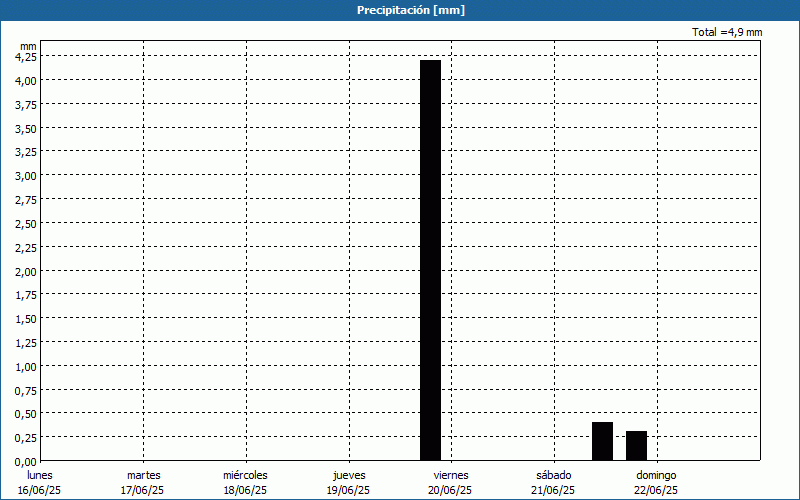Click the date 21/06/25
The image size is (800, 500).
pos(553,490)
